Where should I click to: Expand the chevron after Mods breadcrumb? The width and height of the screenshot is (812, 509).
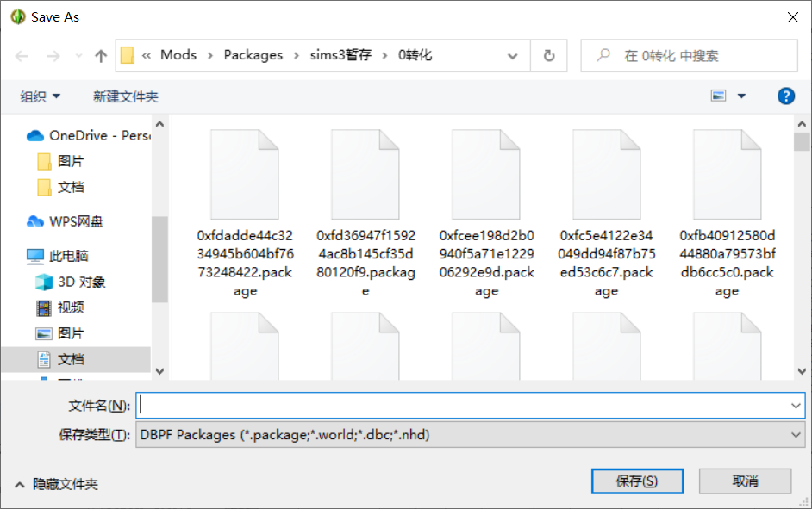210,55
